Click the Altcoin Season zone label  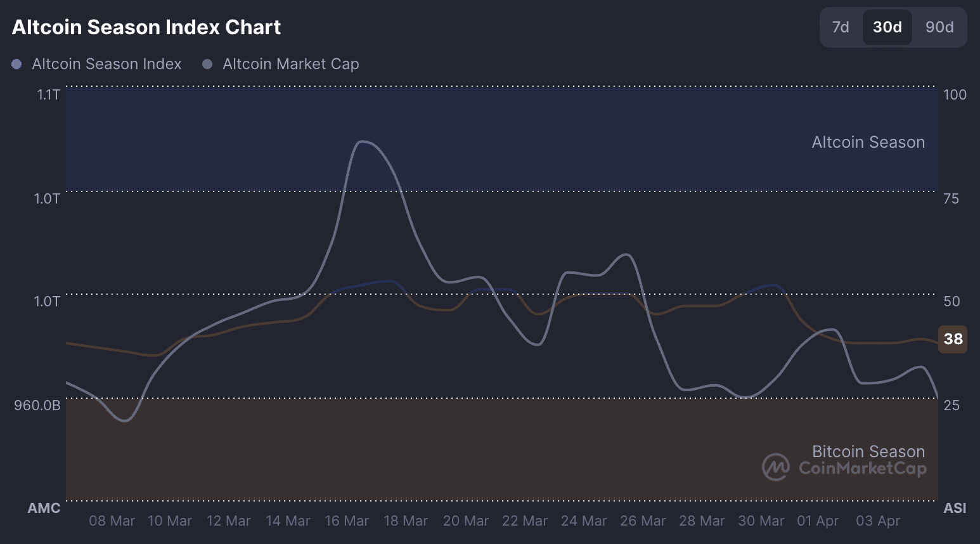point(868,142)
